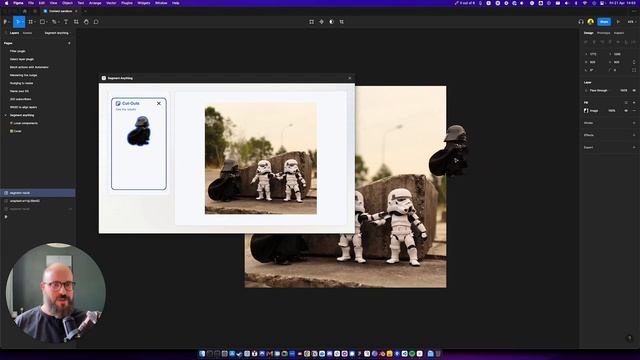This screenshot has height=360, width=640.
Task: Click the Crop image icon
Action: [342, 22]
